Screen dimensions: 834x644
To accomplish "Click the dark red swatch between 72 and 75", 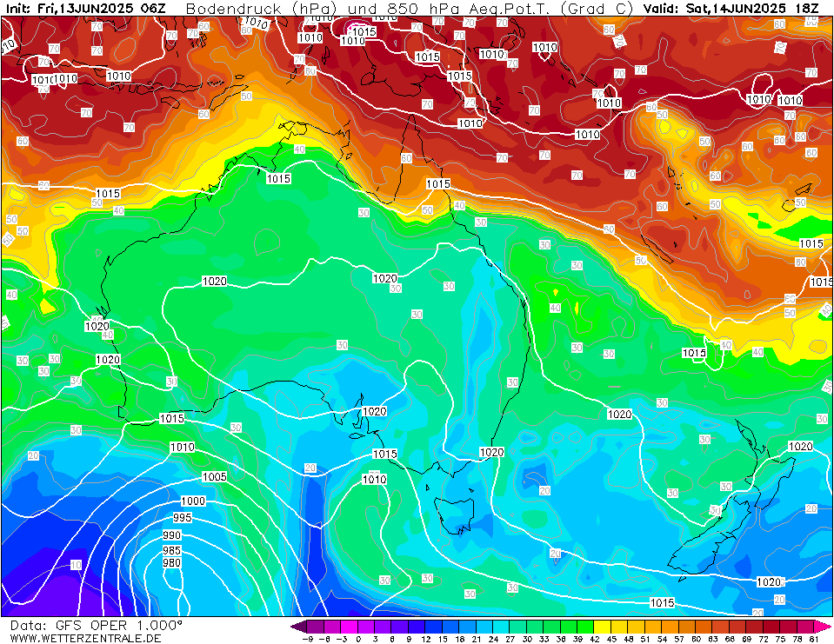I will coord(771,626).
